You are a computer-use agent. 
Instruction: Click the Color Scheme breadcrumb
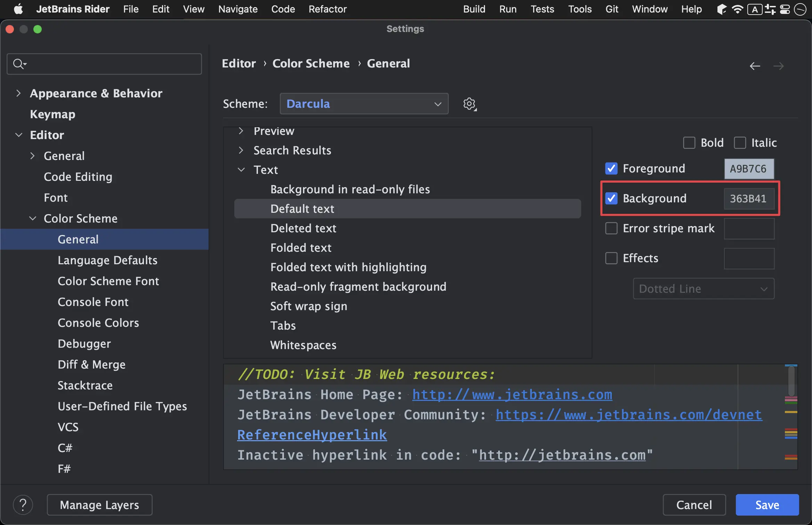tap(311, 63)
